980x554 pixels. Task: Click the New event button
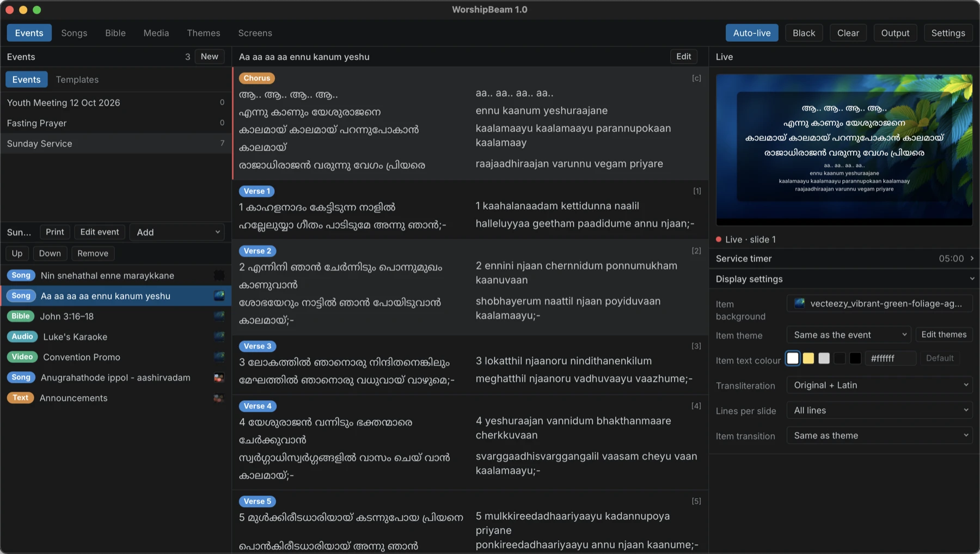tap(210, 57)
